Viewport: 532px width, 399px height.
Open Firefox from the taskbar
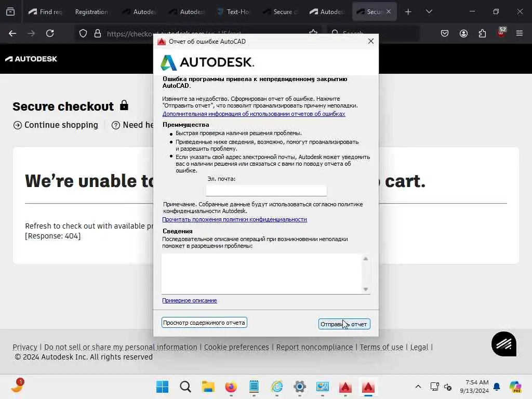231,387
